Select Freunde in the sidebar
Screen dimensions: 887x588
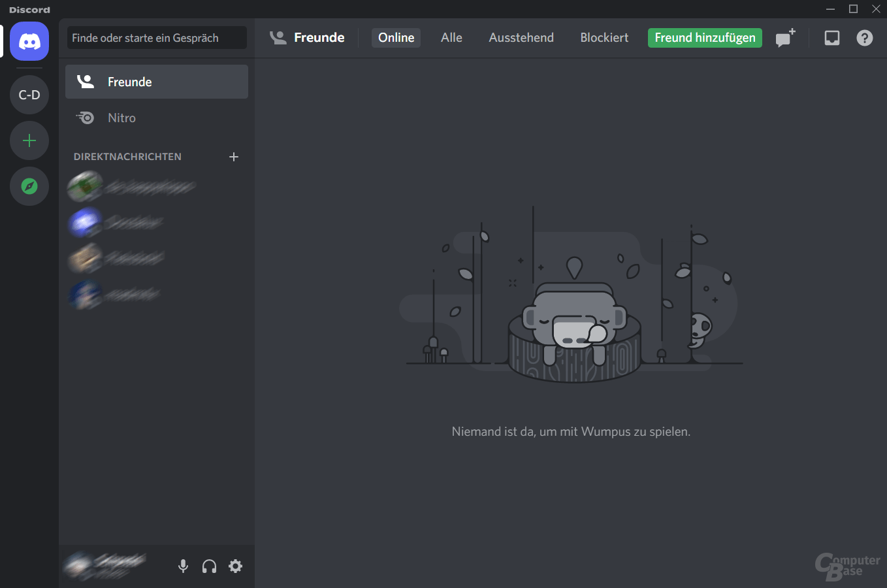tap(157, 82)
